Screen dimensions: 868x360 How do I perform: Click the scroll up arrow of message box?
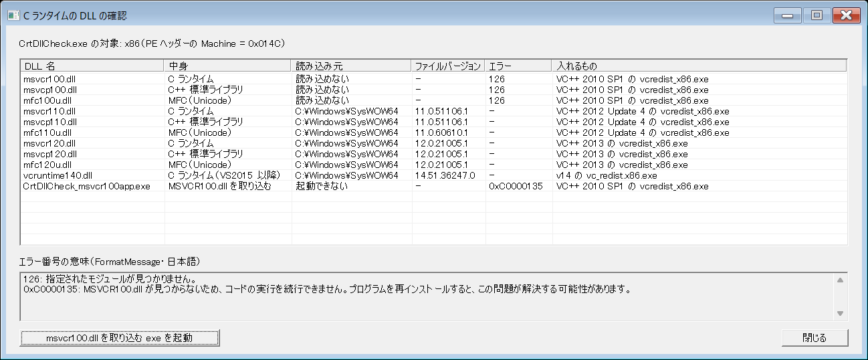click(x=841, y=279)
